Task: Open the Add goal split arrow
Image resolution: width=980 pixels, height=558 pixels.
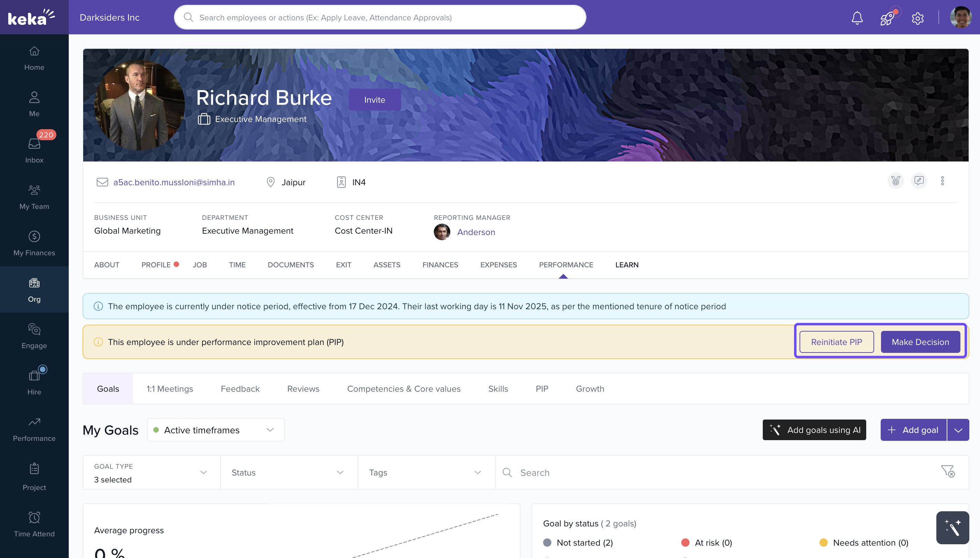Action: click(x=958, y=430)
